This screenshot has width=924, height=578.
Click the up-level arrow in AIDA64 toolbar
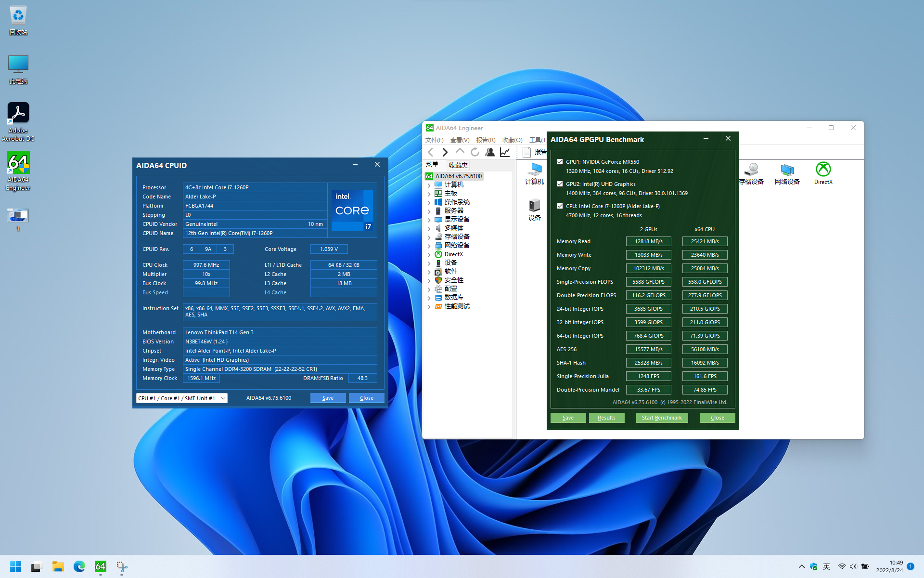point(460,152)
